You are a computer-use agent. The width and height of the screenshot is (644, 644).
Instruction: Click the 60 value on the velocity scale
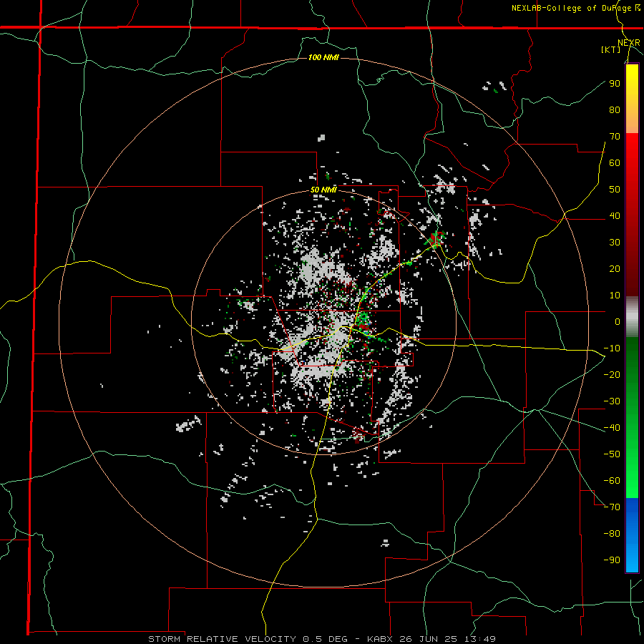point(615,162)
